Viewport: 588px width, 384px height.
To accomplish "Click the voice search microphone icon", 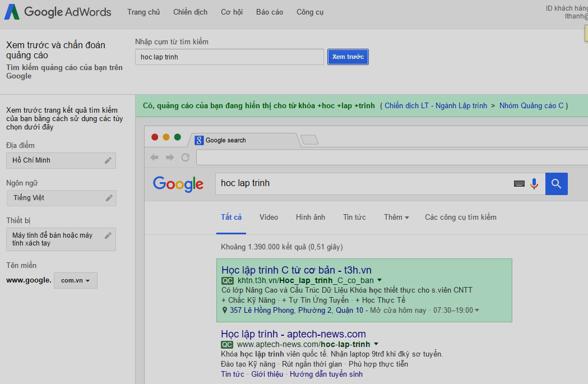I will click(534, 184).
